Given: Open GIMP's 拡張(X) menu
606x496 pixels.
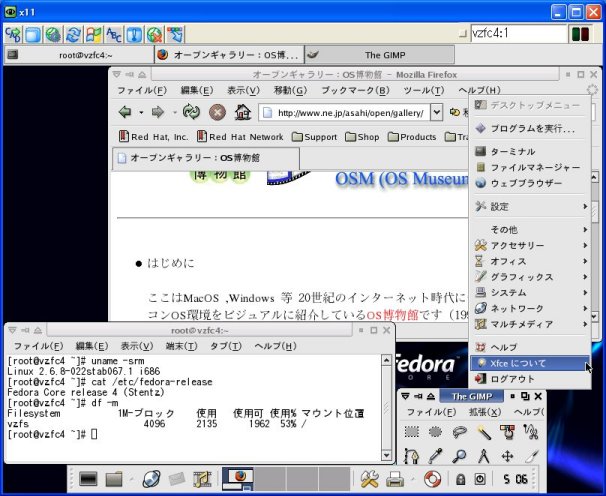Looking at the screenshot, I should click(x=485, y=412).
